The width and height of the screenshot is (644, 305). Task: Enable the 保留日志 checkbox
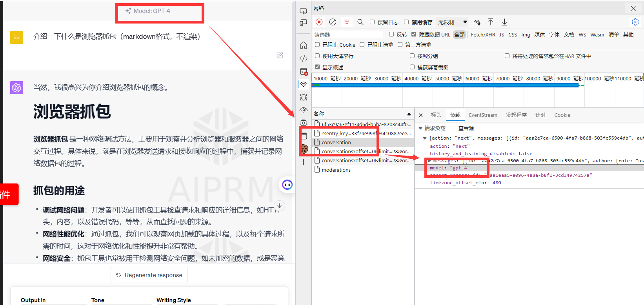[372, 22]
